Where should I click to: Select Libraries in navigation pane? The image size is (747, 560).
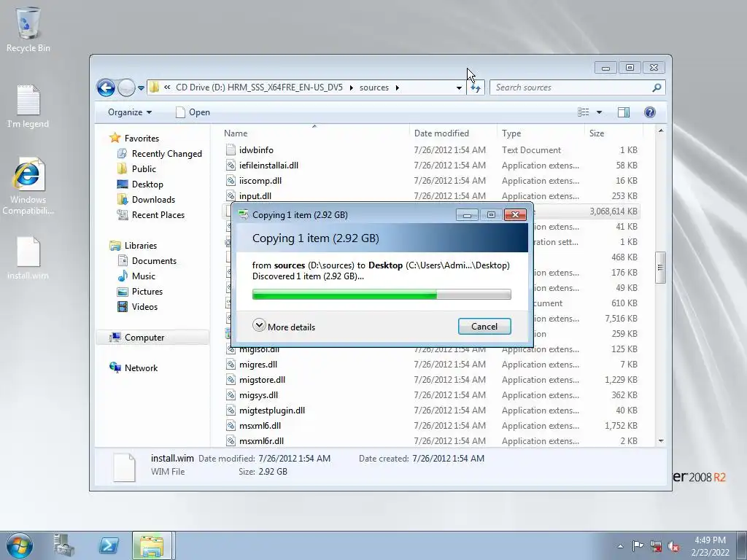[x=141, y=246]
